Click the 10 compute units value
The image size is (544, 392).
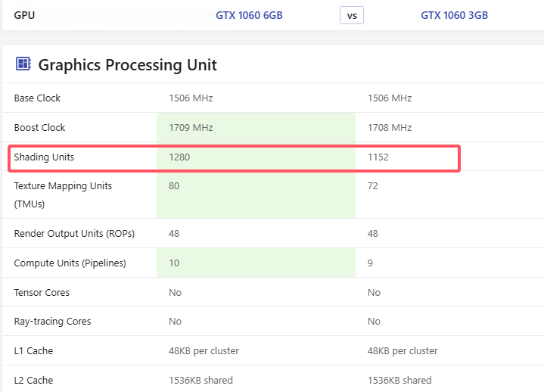174,263
